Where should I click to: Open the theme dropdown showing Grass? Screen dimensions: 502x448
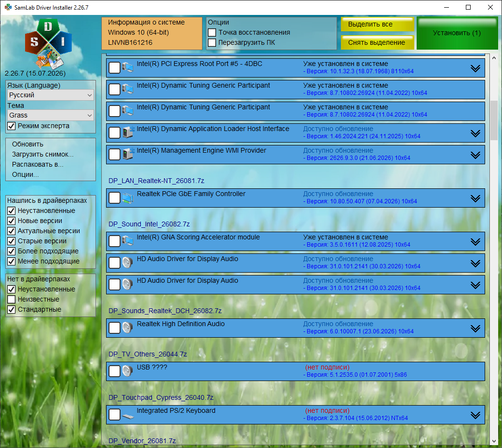(x=51, y=115)
